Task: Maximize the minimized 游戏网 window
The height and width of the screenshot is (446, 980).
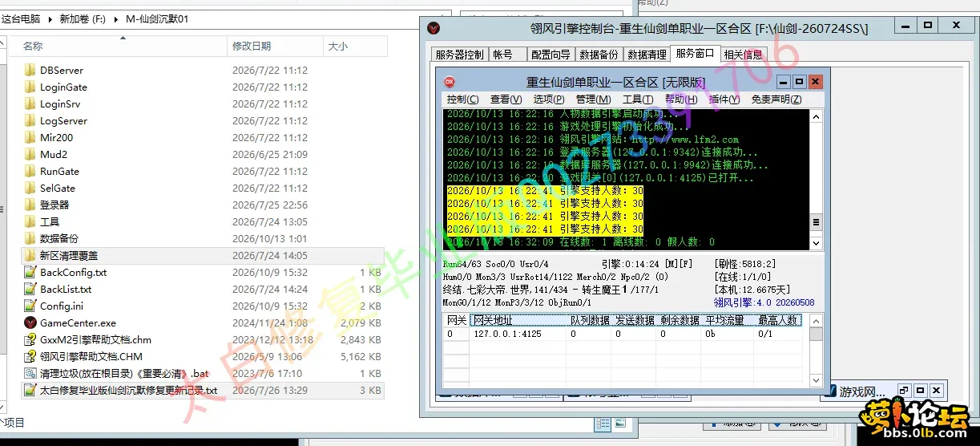Action: click(x=921, y=391)
